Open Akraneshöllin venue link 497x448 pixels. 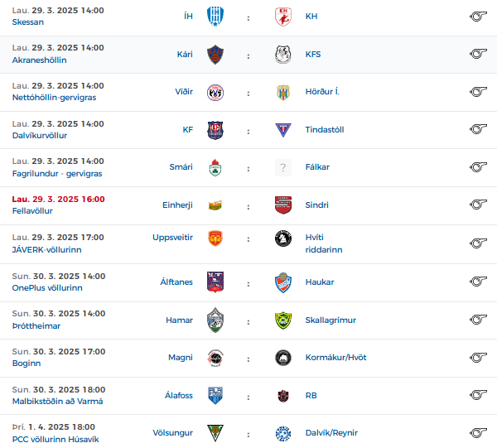39,60
